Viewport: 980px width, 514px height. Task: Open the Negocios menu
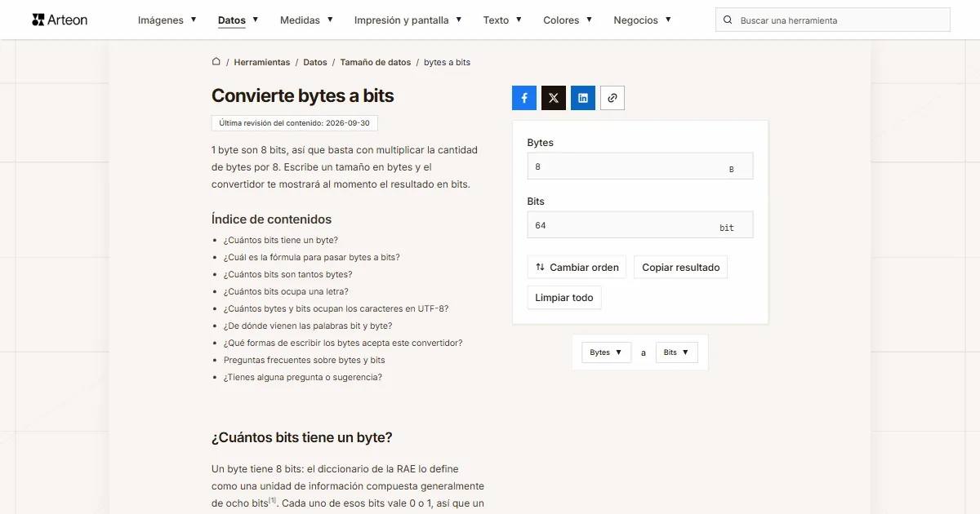pyautogui.click(x=643, y=20)
